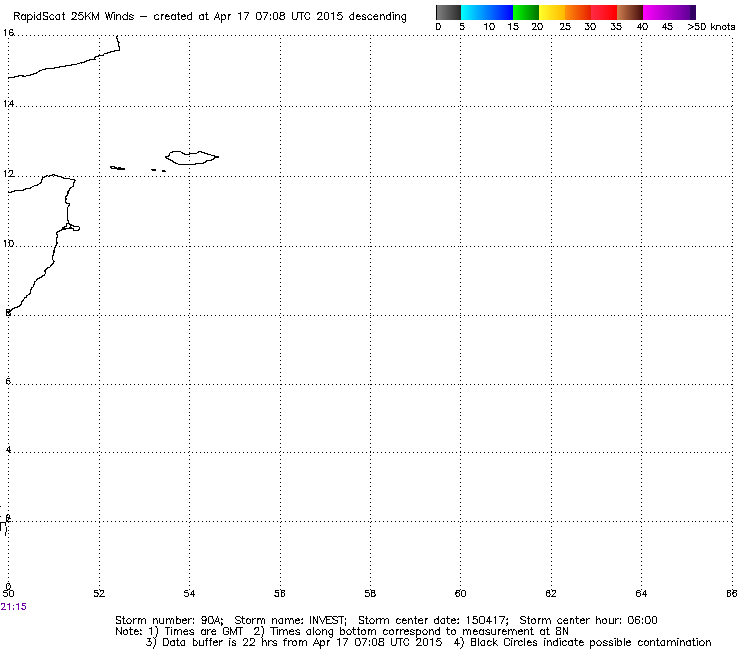Click the legend tick label "40"
This screenshot has height=650, width=740.
[642, 27]
